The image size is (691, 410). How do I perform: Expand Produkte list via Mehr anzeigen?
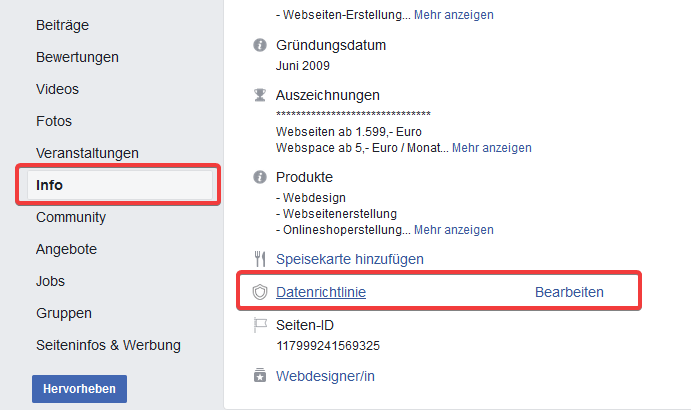pyautogui.click(x=453, y=230)
